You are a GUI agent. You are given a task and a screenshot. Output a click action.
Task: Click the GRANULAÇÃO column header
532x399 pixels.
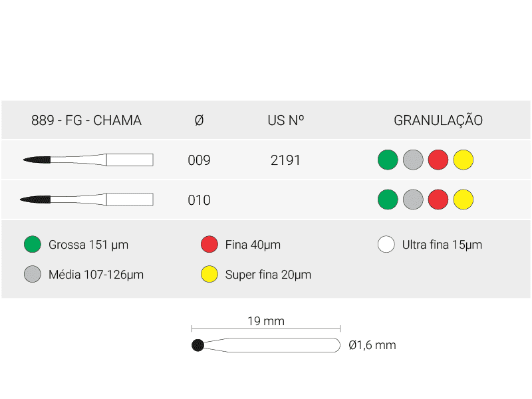(x=438, y=120)
